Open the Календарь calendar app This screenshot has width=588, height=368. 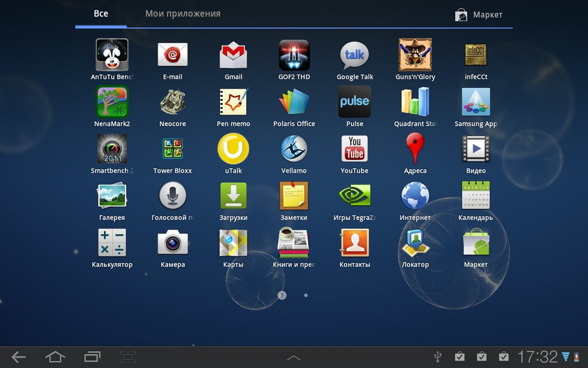tap(476, 196)
